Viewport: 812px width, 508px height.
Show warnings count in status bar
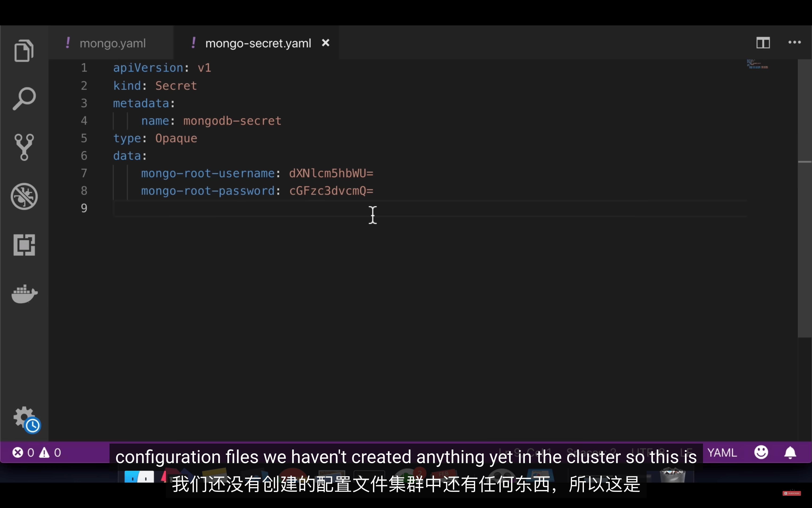(50, 452)
